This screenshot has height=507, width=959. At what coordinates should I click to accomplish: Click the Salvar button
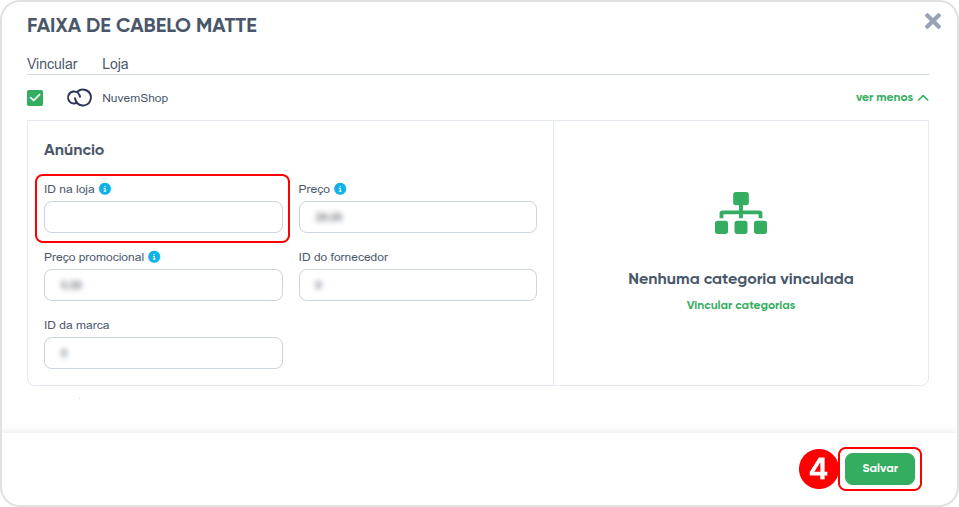point(879,468)
